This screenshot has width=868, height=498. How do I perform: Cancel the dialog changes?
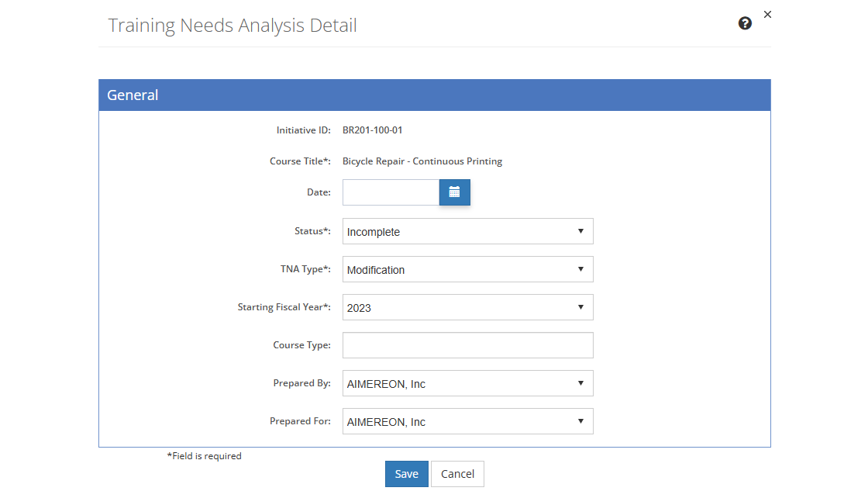457,474
